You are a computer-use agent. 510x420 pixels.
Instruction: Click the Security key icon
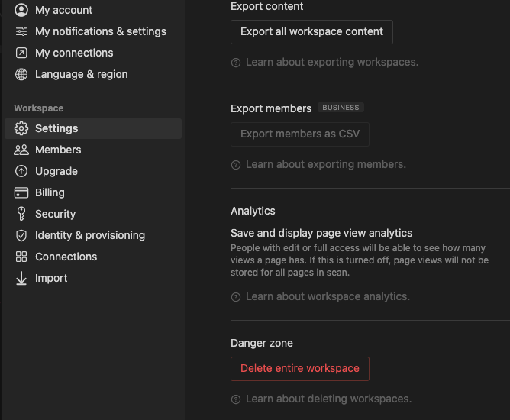(21, 214)
